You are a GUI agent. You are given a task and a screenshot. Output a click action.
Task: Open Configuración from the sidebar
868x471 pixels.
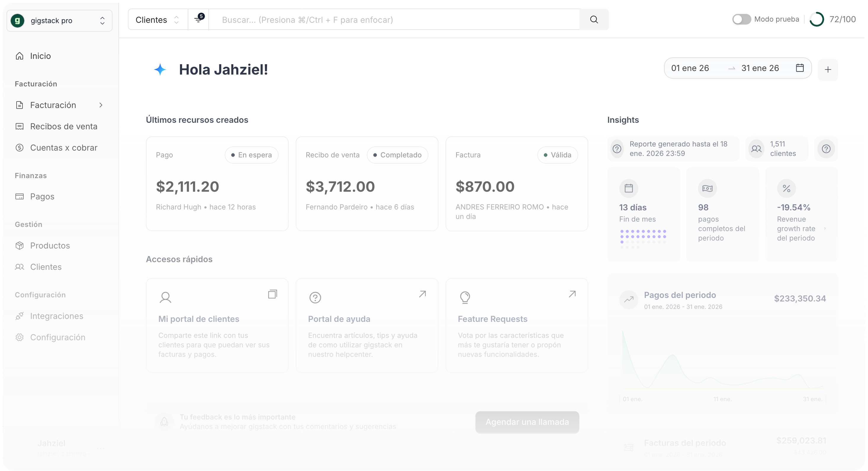tap(58, 337)
